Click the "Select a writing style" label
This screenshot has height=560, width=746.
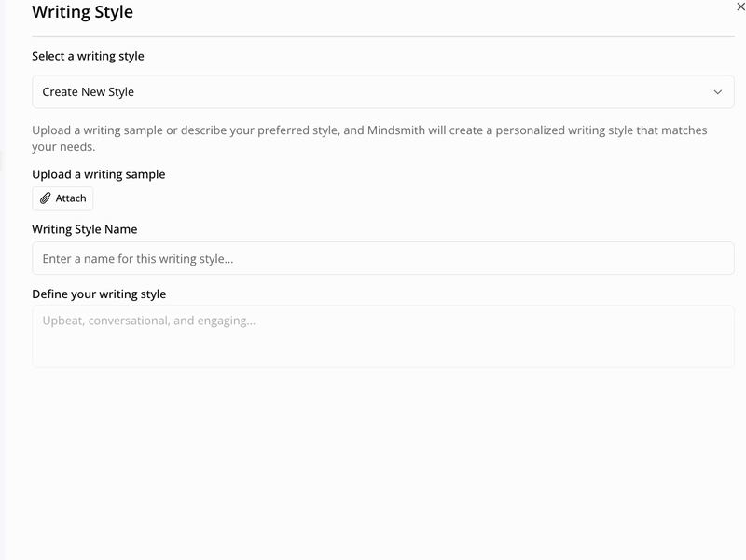88,56
